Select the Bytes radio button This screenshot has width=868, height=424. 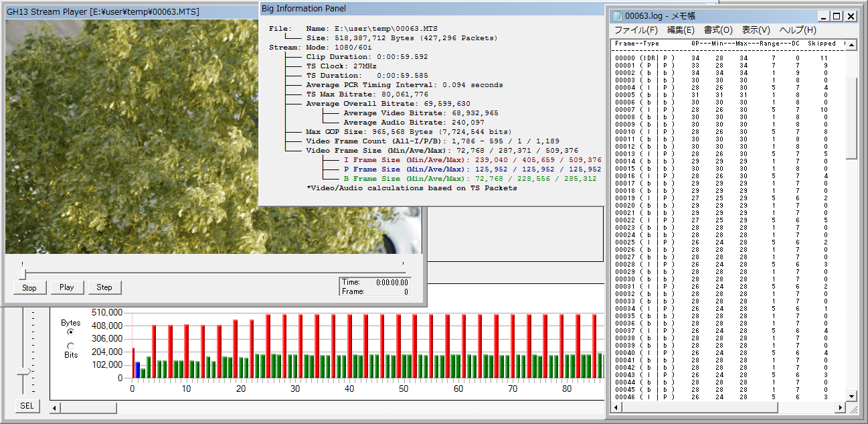(71, 332)
